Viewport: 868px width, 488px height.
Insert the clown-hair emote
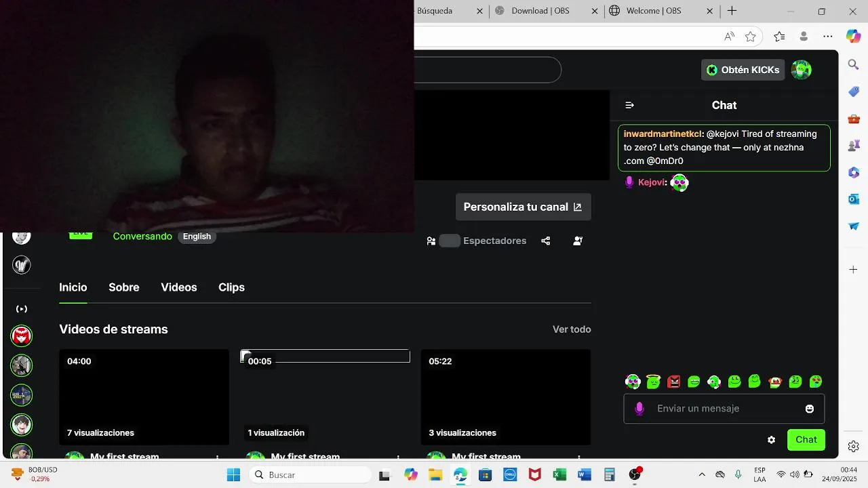click(x=775, y=382)
